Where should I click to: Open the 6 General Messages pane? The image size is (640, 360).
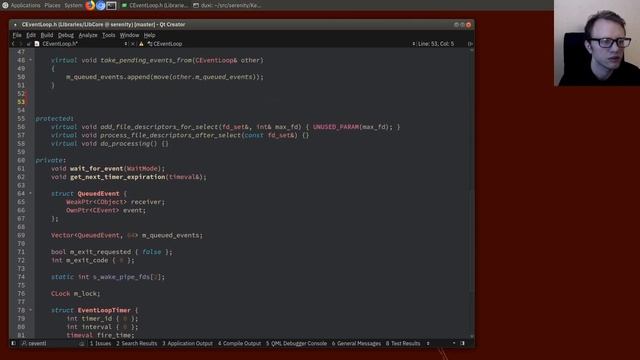[x=356, y=343]
